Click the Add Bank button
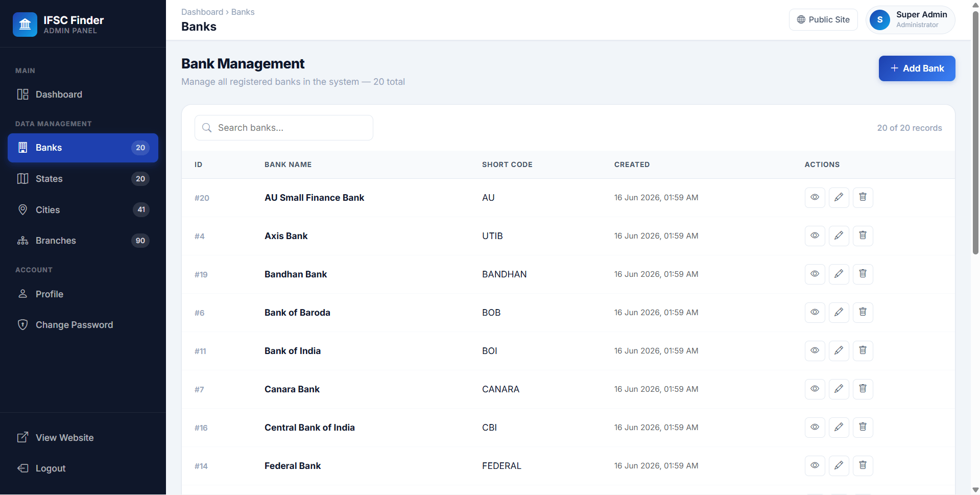Screen dimensions: 980x495 [917, 68]
